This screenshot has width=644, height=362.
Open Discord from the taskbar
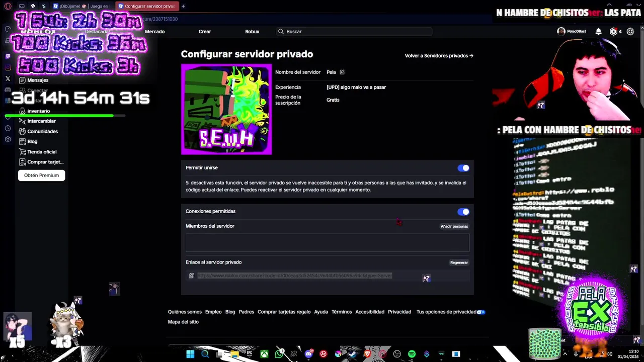(308, 354)
